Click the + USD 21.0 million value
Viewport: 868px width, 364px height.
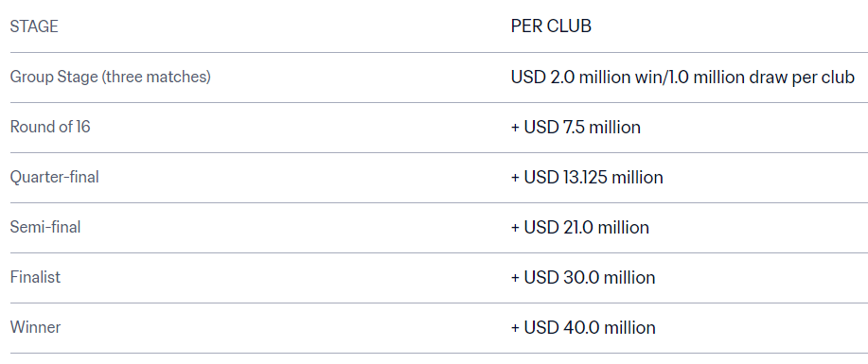(579, 227)
